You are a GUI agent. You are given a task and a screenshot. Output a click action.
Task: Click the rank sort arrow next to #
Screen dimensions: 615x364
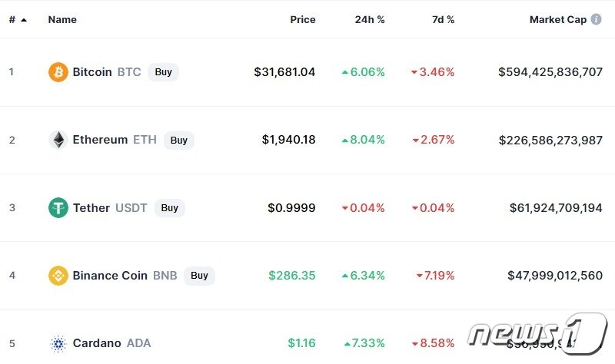[24, 20]
